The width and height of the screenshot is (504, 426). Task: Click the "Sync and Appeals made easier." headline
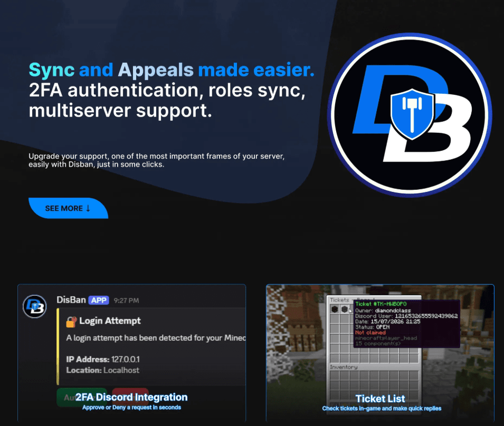click(172, 70)
